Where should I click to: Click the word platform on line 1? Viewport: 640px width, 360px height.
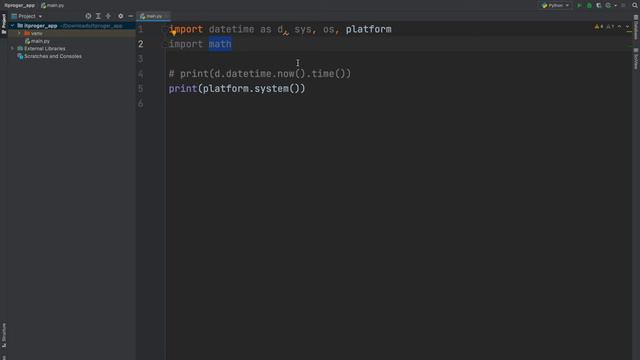tap(369, 29)
